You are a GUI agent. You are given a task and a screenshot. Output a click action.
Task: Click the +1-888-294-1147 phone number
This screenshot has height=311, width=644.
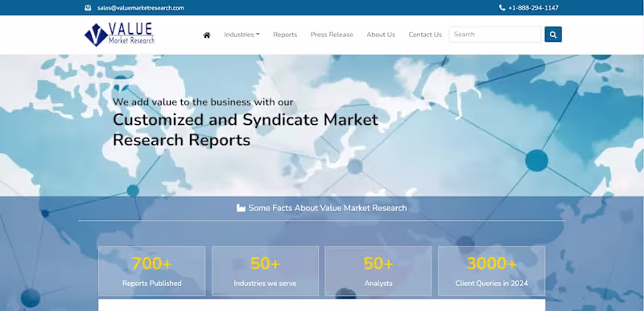[533, 8]
